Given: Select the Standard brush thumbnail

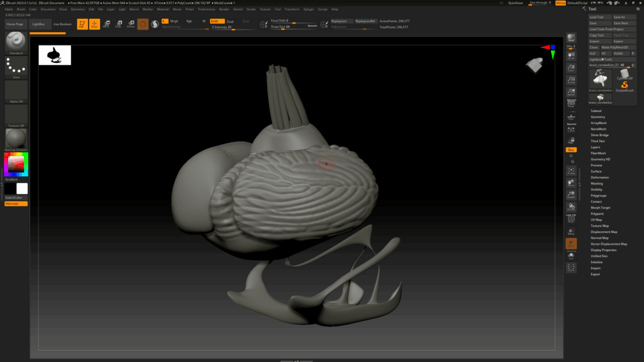Looking at the screenshot, I should (x=16, y=43).
